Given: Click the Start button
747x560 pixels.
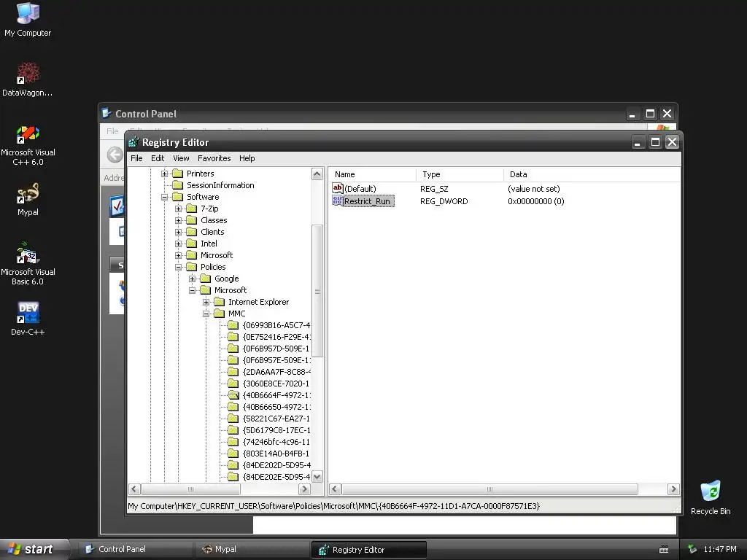Looking at the screenshot, I should click(x=34, y=549).
